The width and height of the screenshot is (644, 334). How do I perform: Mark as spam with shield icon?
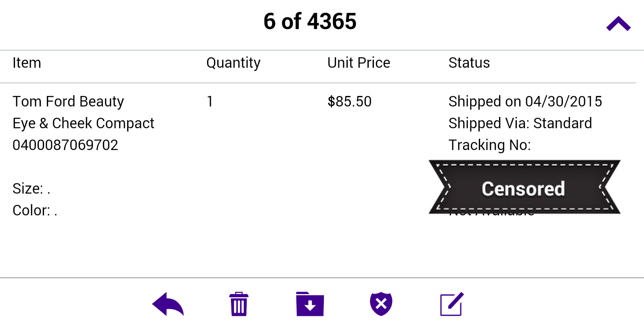coord(381,304)
